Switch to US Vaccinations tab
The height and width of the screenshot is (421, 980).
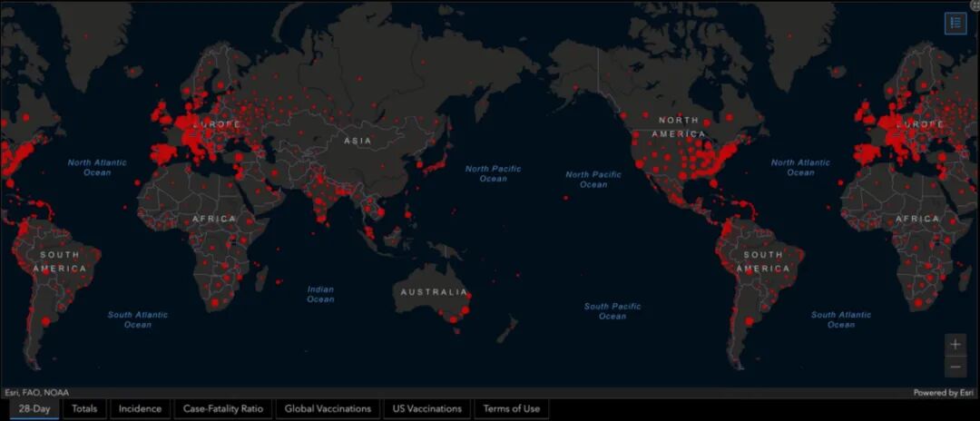coord(426,409)
